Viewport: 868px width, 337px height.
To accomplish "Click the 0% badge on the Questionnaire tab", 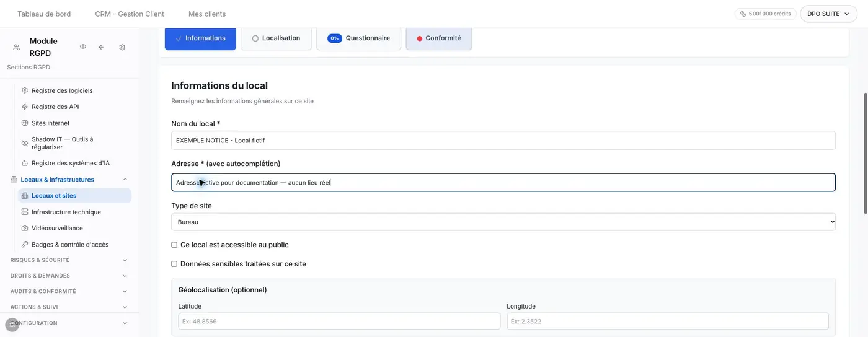I will point(335,38).
